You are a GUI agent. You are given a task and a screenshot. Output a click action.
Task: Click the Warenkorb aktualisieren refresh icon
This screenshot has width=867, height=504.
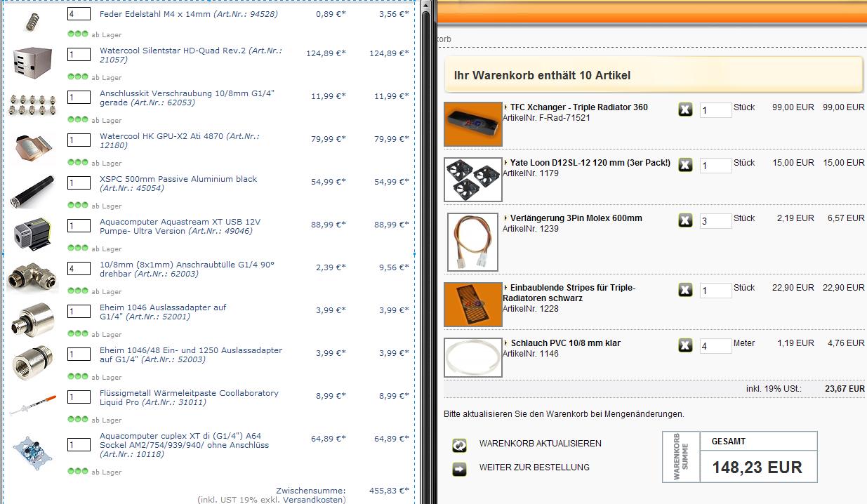click(460, 445)
